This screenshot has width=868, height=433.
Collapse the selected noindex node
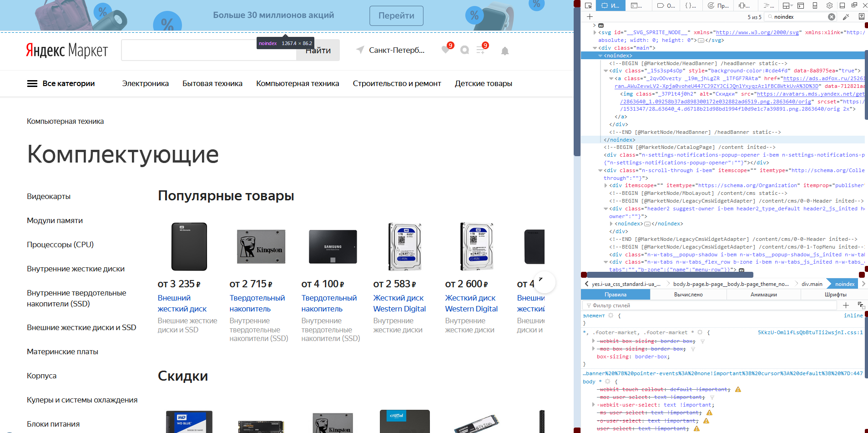click(601, 56)
